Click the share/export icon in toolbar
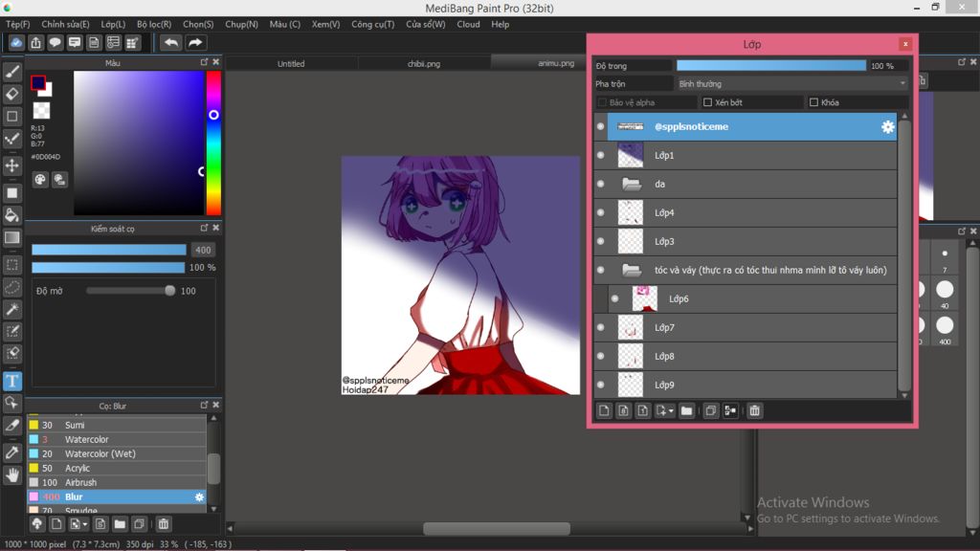The height and width of the screenshot is (551, 980). [x=35, y=42]
